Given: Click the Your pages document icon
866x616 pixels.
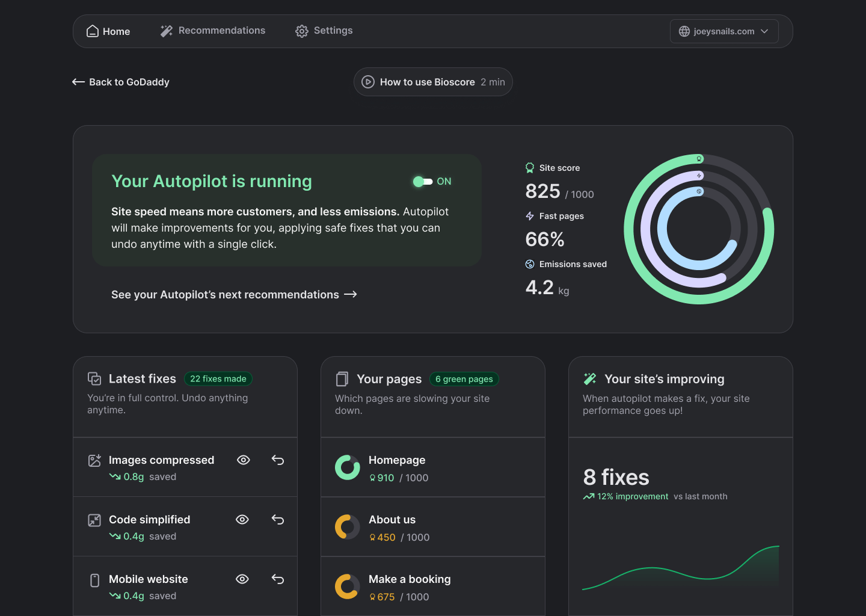Looking at the screenshot, I should [342, 379].
